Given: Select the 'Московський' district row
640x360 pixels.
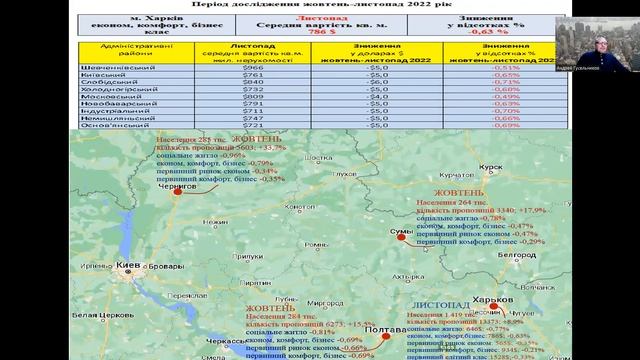Looking at the screenshot, I should (x=323, y=97).
